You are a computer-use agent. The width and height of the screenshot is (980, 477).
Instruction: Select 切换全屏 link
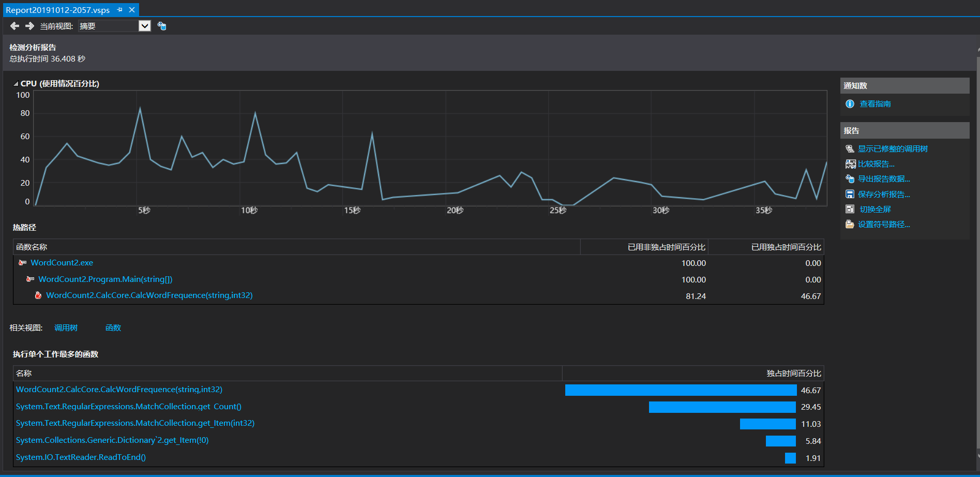(x=875, y=210)
